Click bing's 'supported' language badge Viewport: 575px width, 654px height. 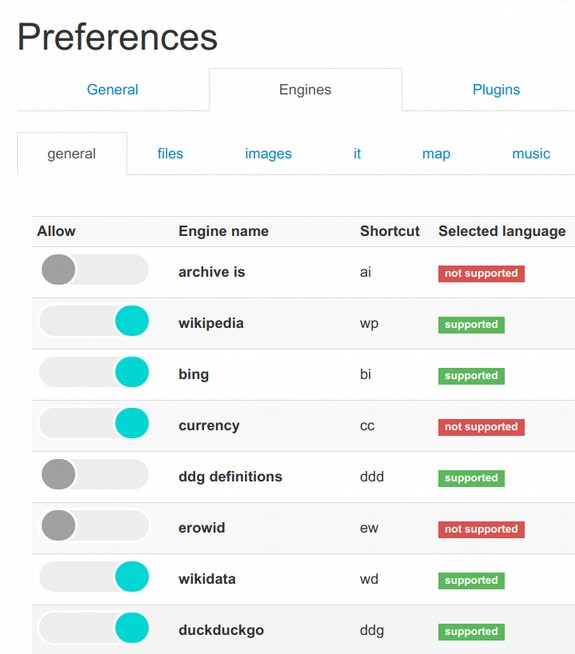tap(471, 376)
